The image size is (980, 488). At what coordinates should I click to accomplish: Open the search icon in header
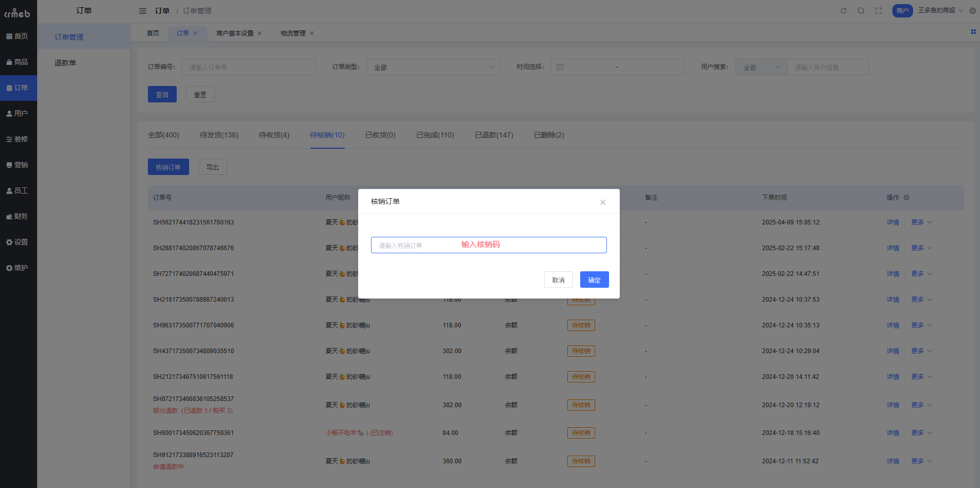pyautogui.click(x=861, y=11)
